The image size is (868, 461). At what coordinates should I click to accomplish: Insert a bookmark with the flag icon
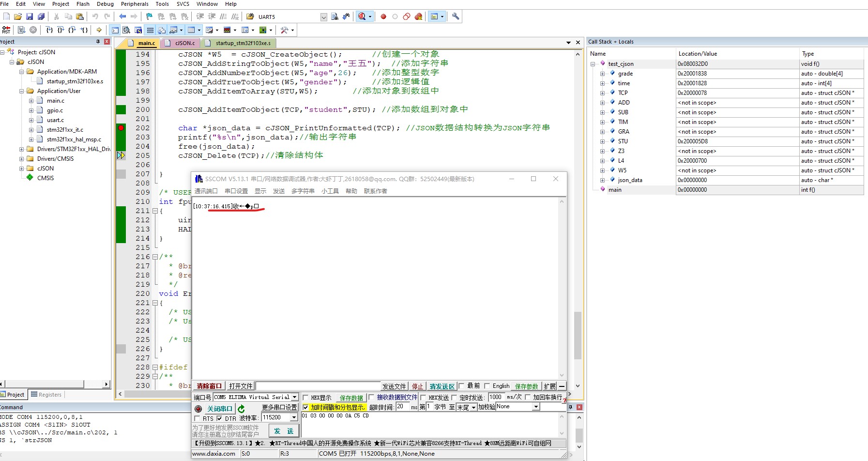[x=148, y=16]
